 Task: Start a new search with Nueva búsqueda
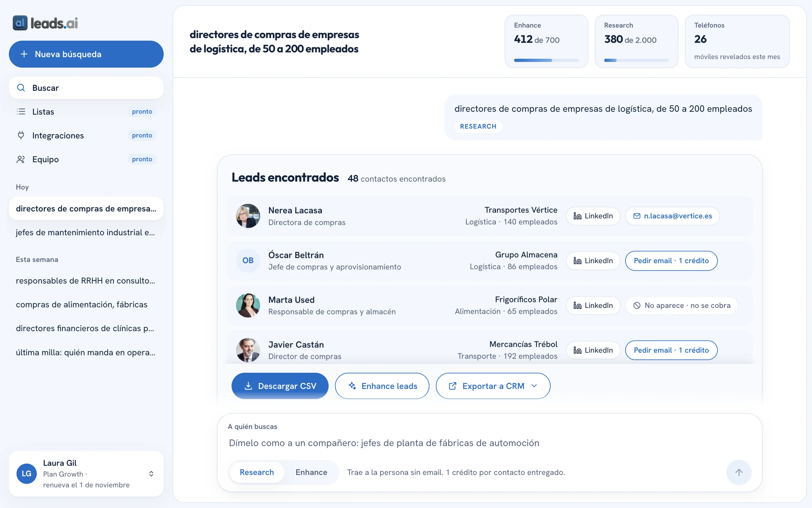coord(86,54)
